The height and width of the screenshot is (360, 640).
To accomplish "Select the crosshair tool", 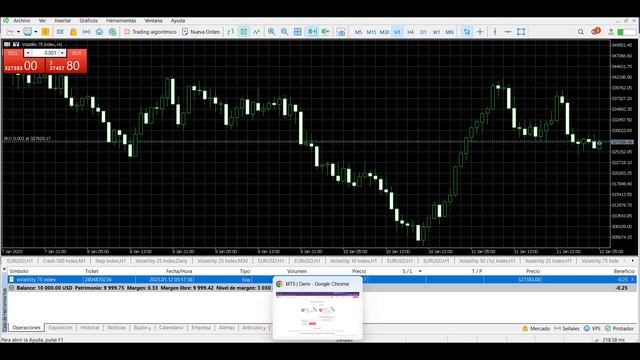I will tap(480, 31).
